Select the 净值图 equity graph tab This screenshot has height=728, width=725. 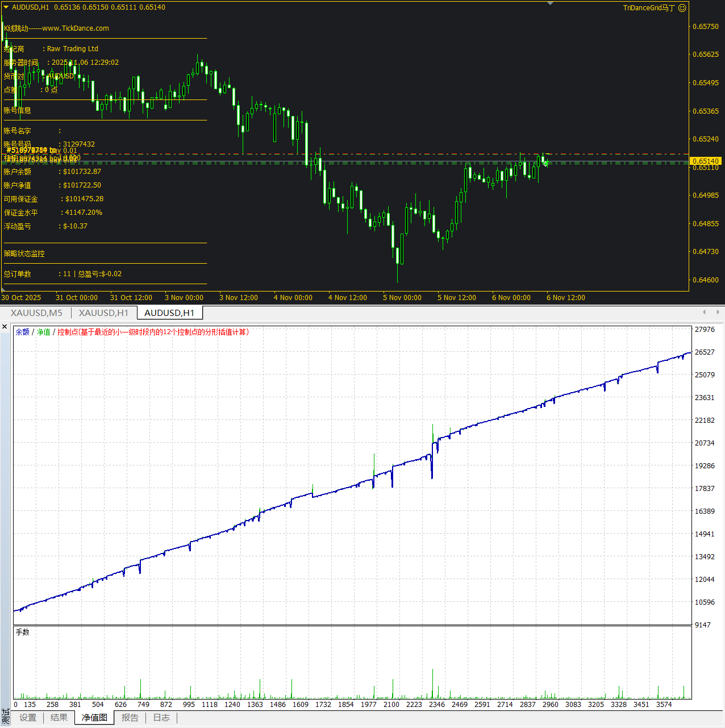[x=94, y=718]
